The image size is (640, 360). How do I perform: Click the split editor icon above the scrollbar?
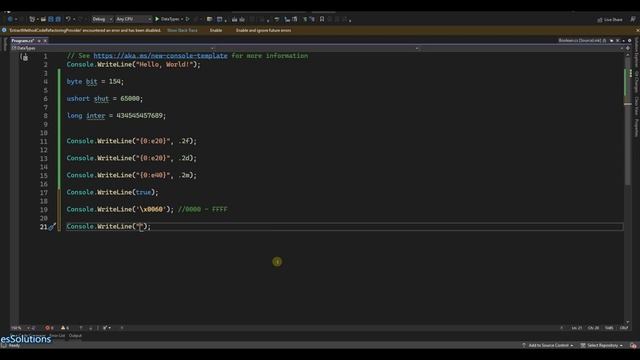coord(628,48)
